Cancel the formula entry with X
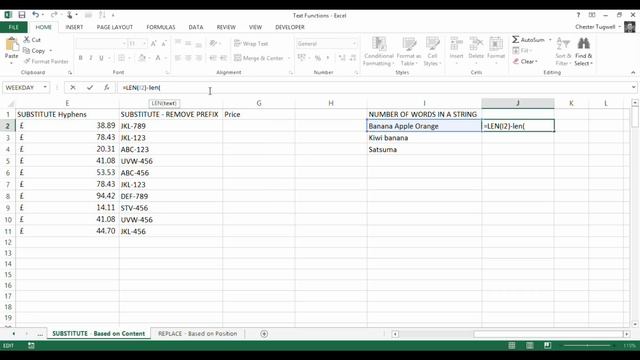 73,87
